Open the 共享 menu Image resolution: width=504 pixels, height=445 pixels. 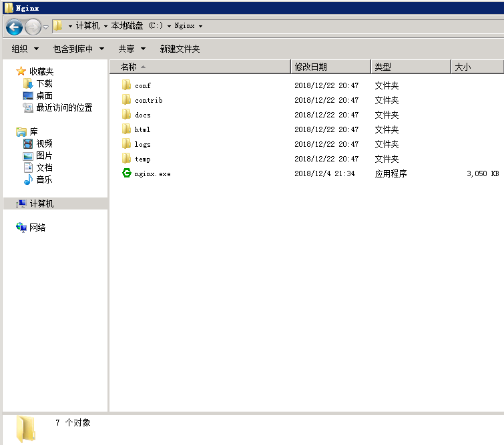(x=132, y=49)
